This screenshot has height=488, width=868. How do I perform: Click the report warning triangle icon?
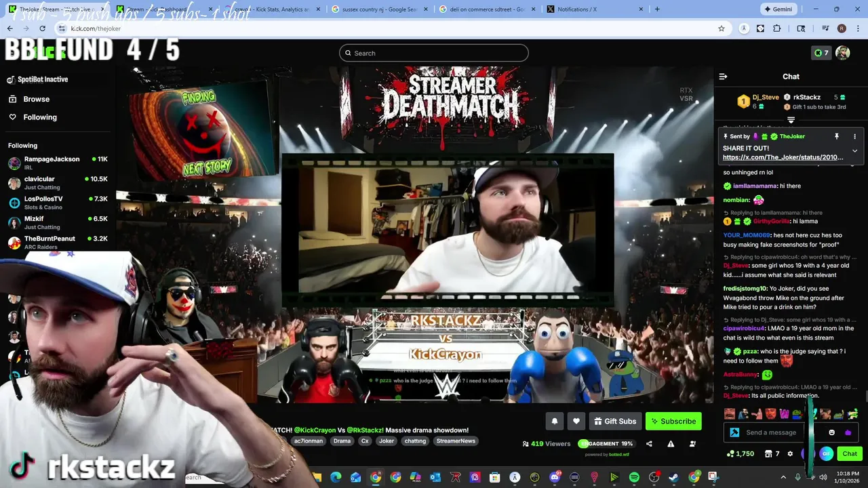click(x=671, y=444)
